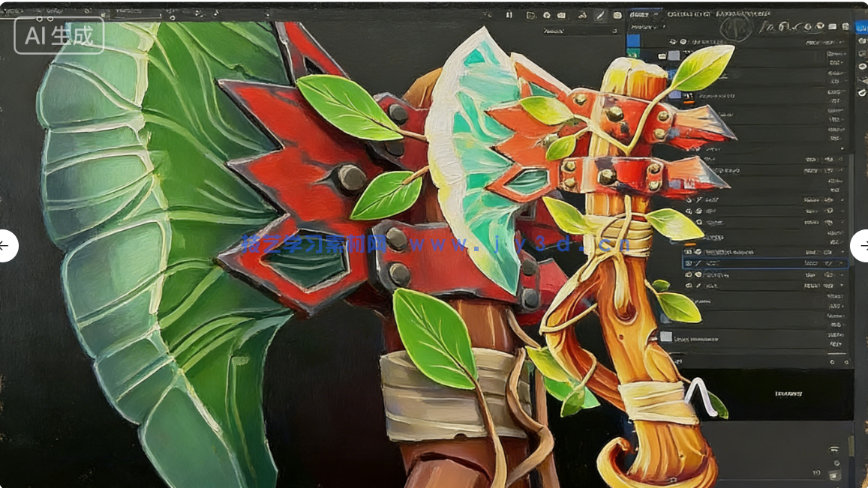
Task: Click the pause icon in top toolbar
Action: pos(509,15)
